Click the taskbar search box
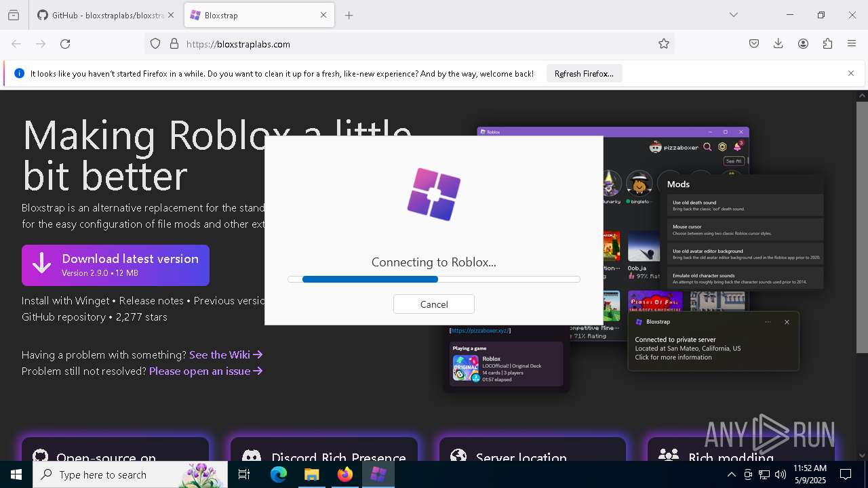Viewport: 868px width, 488px height. pyautogui.click(x=130, y=474)
